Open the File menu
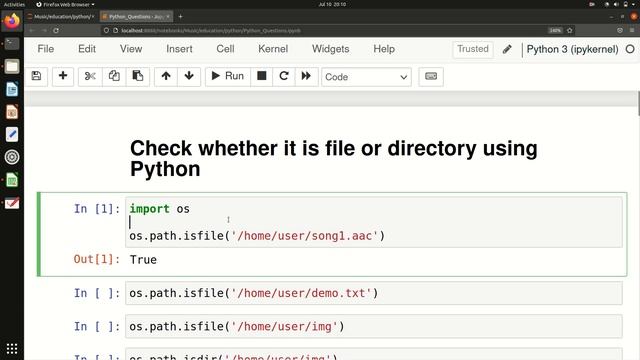 pos(46,49)
